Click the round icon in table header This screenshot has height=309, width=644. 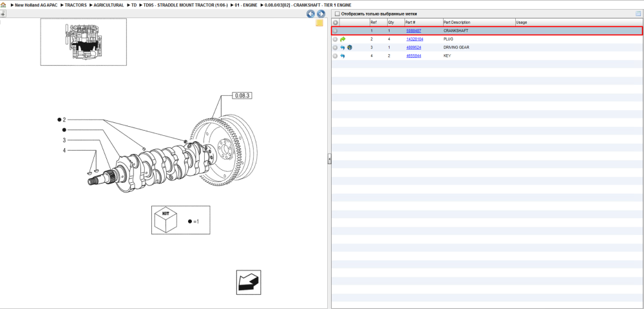click(x=335, y=23)
